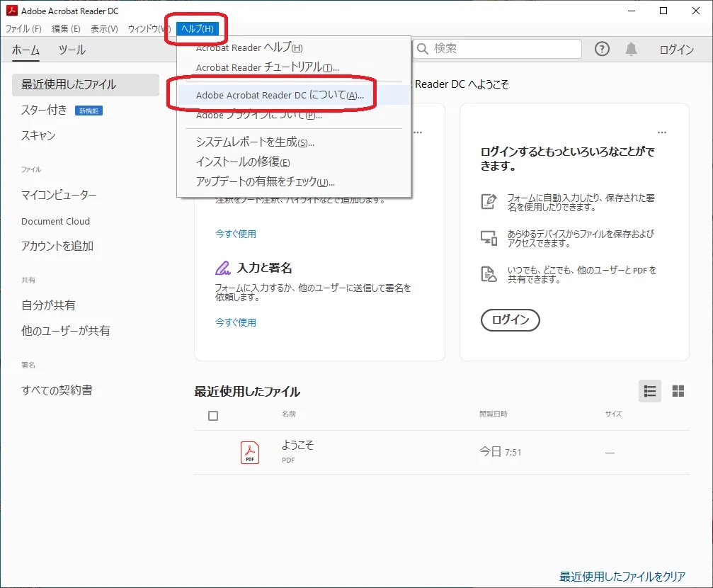Image resolution: width=713 pixels, height=588 pixels.
Task: Sort by サイズ column header
Action: (613, 414)
